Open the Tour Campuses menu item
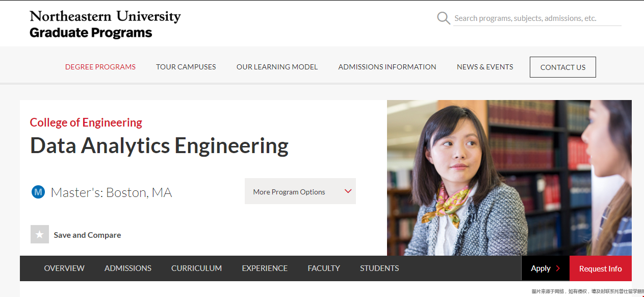Image resolution: width=644 pixels, height=297 pixels. pos(186,67)
